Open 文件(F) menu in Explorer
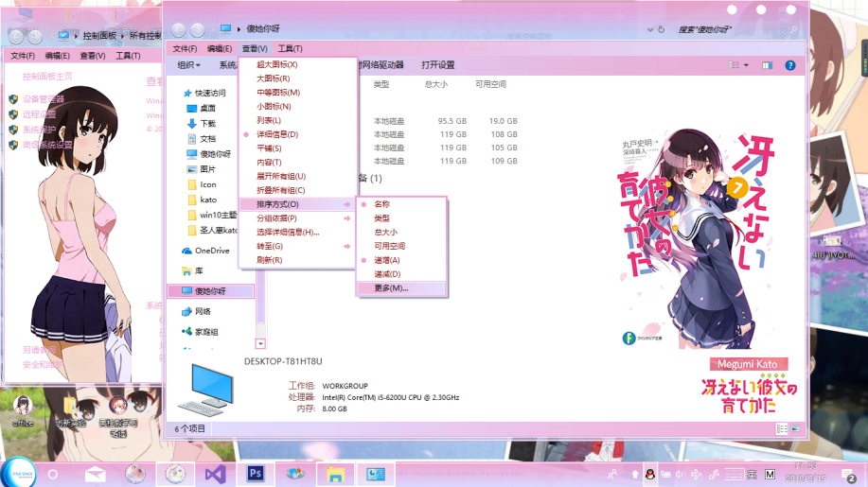The image size is (868, 487). point(185,48)
